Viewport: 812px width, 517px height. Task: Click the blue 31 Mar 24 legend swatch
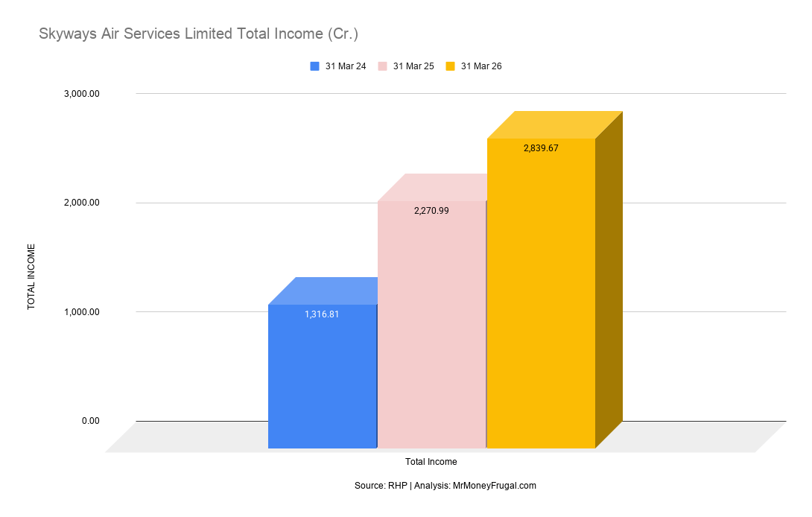point(314,66)
